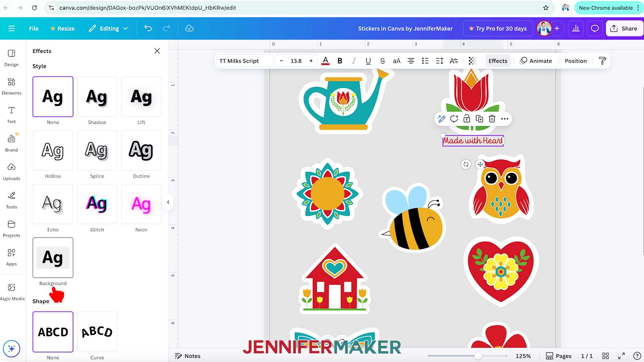
Task: Change text alignment
Action: pos(411,61)
